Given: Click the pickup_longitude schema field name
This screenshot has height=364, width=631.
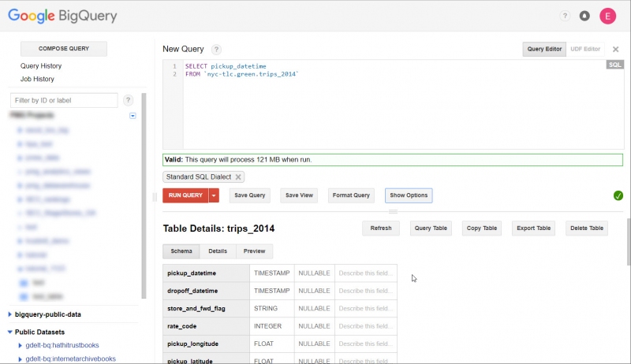Looking at the screenshot, I should pos(192,344).
